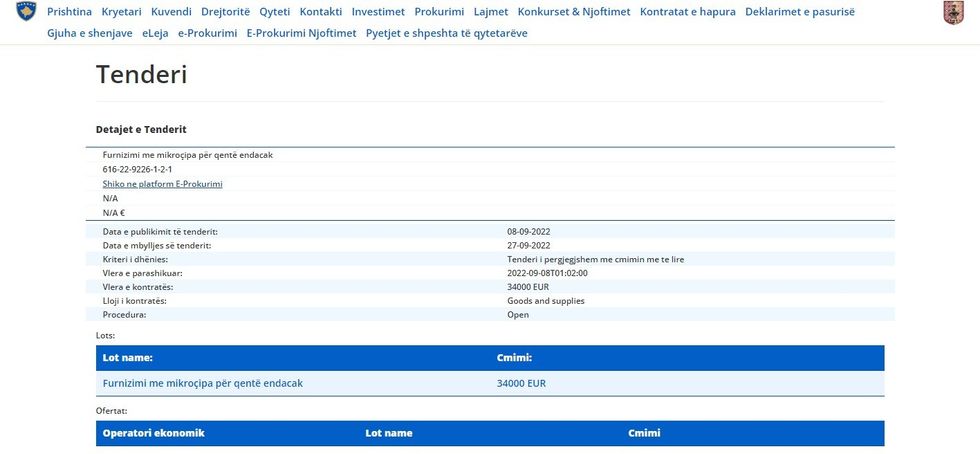Open E-Prokurimi Njoftimet
Image resolution: width=980 pixels, height=454 pixels.
coord(301,33)
